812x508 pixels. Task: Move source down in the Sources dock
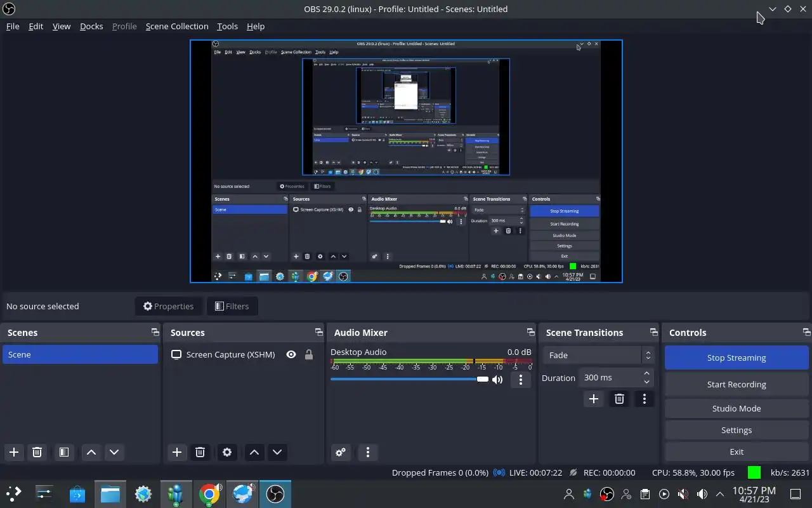tap(277, 452)
